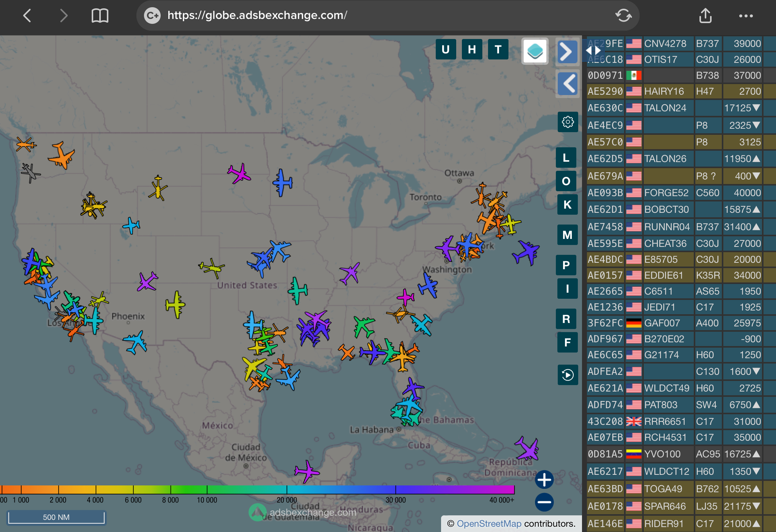
Task: Open the share sheet icon
Action: (x=705, y=16)
